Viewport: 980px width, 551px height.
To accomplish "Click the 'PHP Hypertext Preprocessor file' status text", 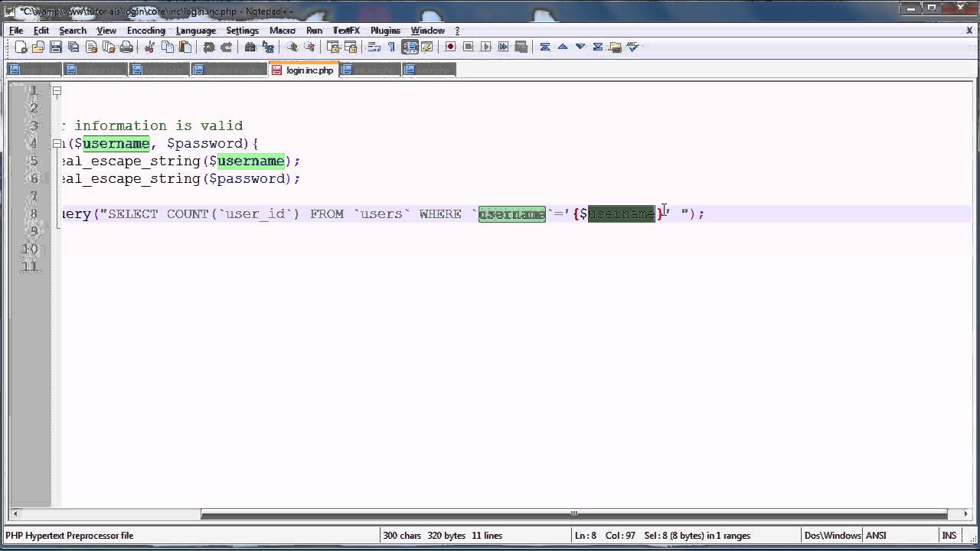I will pyautogui.click(x=70, y=536).
